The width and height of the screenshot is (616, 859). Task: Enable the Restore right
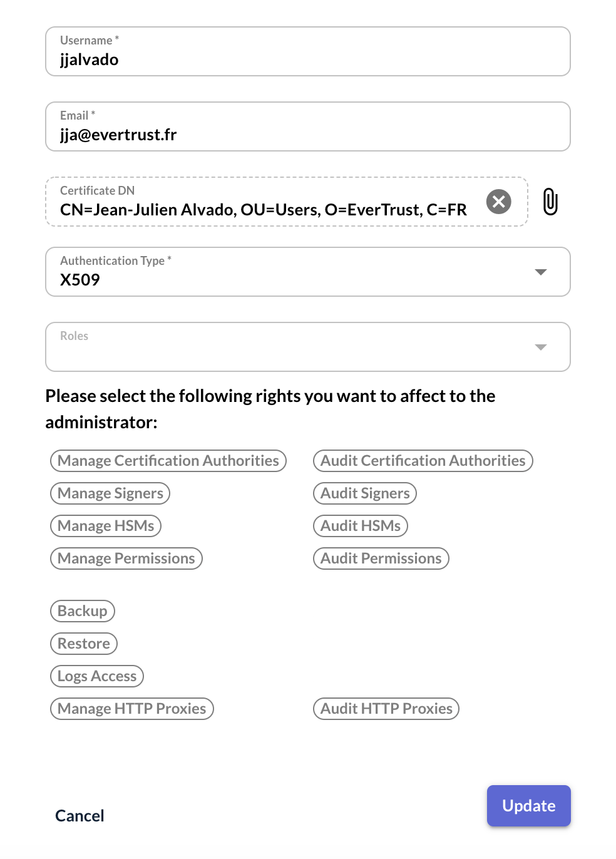click(x=83, y=643)
